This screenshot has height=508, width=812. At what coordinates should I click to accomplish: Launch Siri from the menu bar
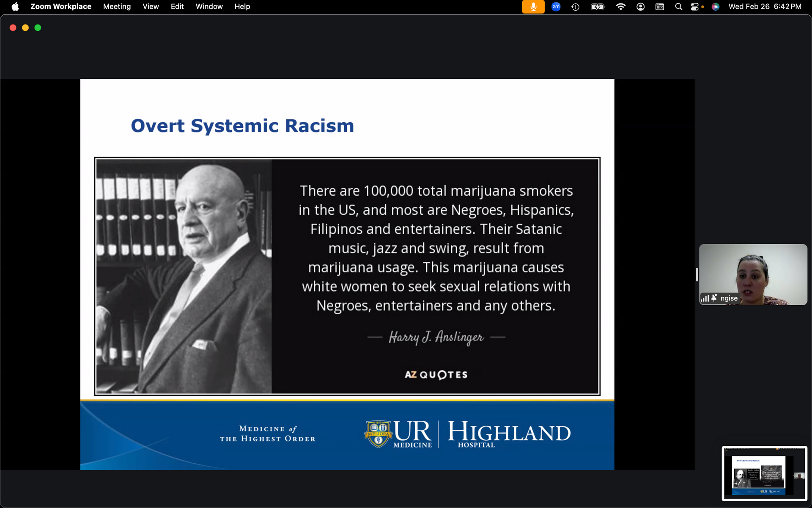[715, 7]
